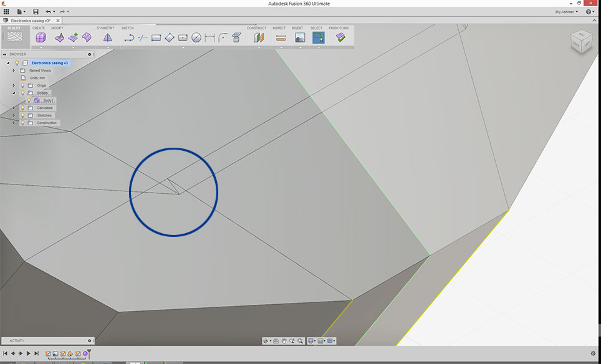The height and width of the screenshot is (364, 601).
Task: Select the Look At navigation icon
Action: coord(276,341)
